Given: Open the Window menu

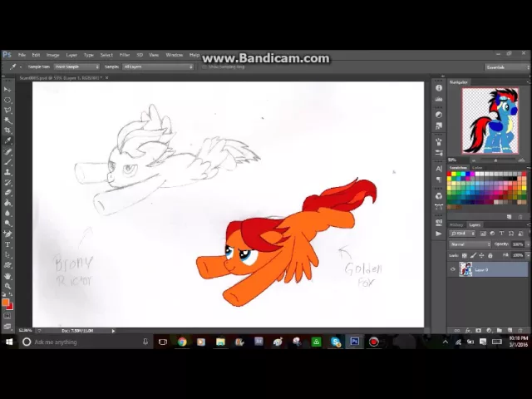Looking at the screenshot, I should (x=175, y=55).
